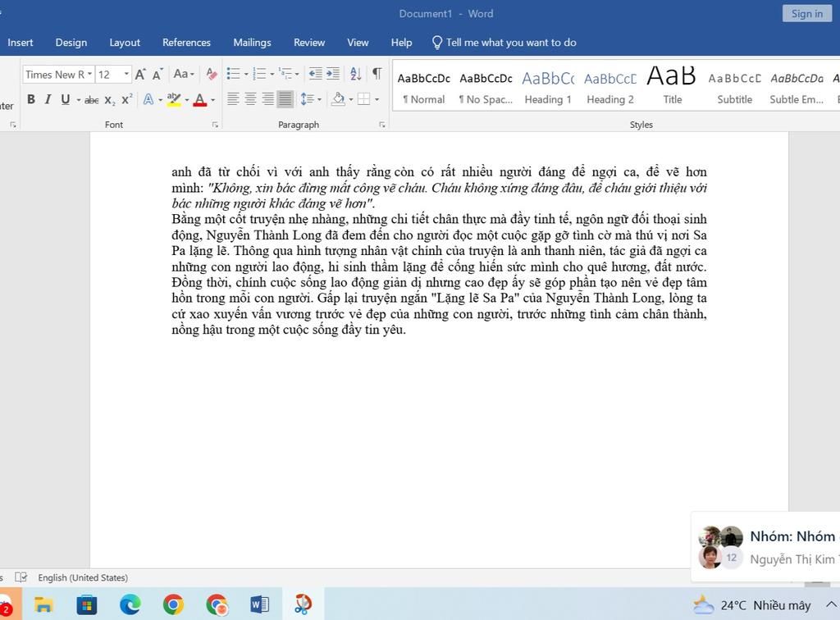Apply Heading 2 style
This screenshot has width=840, height=620.
point(610,87)
